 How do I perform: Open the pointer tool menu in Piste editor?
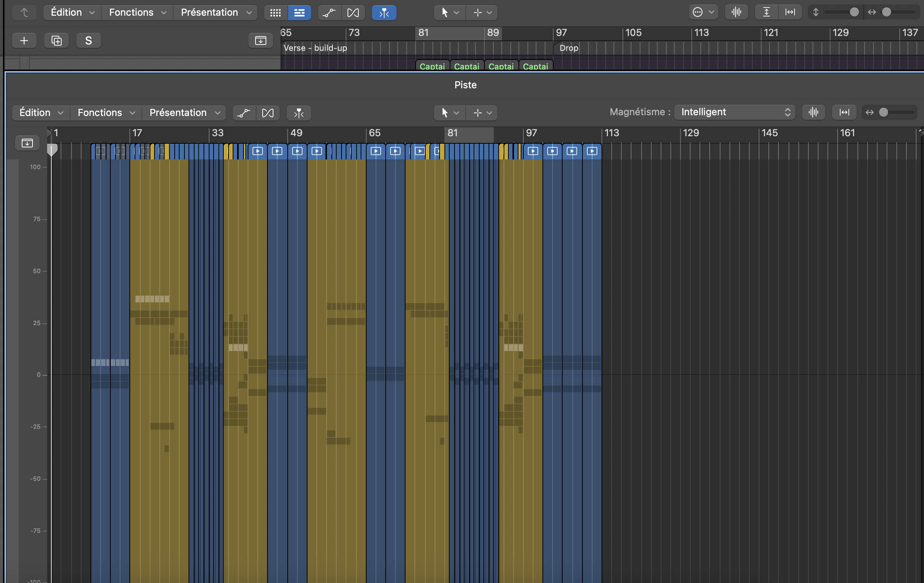point(449,113)
